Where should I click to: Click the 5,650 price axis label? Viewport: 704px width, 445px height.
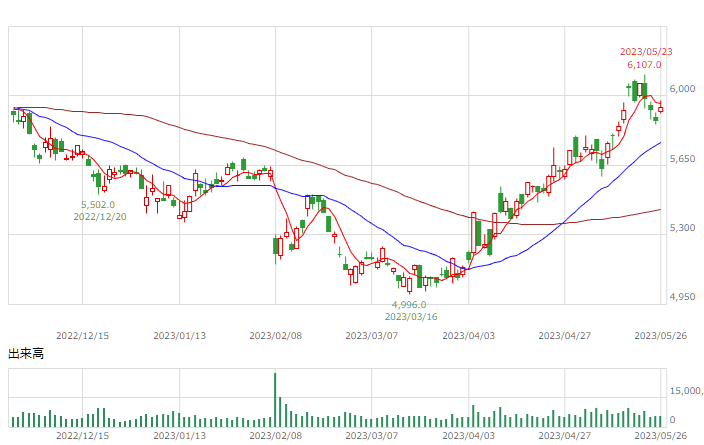pyautogui.click(x=682, y=159)
